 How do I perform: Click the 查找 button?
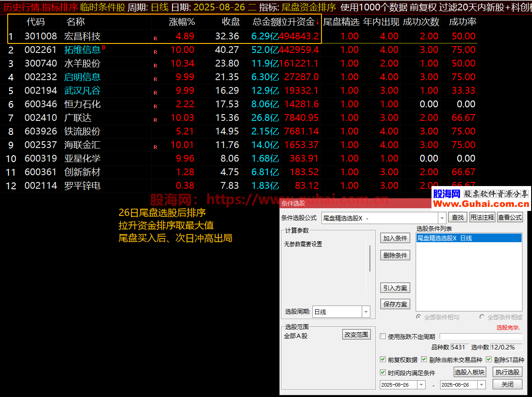pos(458,217)
